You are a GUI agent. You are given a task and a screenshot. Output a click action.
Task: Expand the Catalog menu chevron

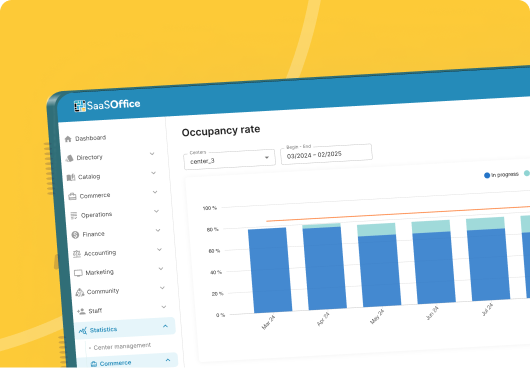coord(153,173)
